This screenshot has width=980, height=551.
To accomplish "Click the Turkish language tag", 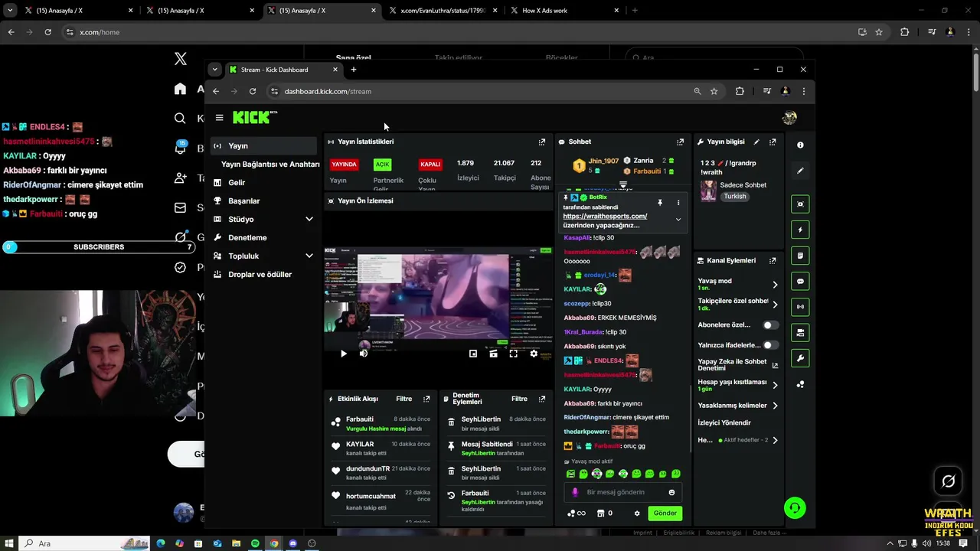I will (735, 197).
